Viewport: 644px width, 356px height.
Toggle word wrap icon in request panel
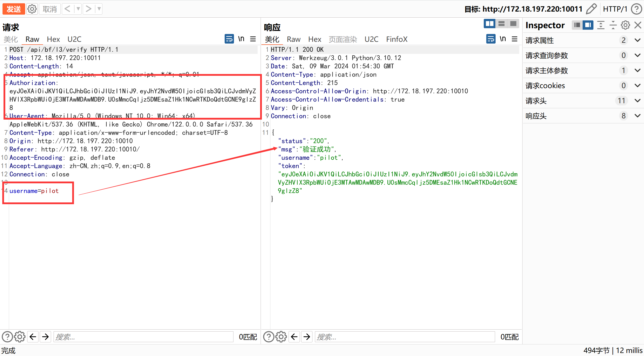pos(229,39)
